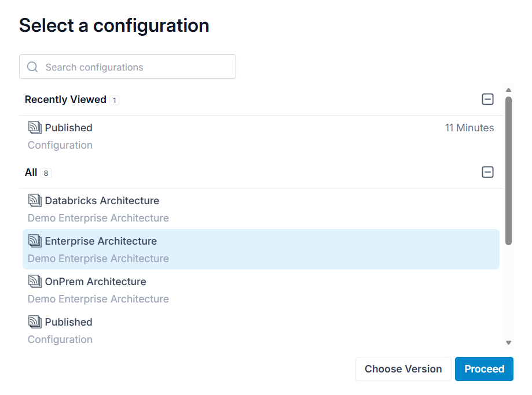
Task: Select the OnPrem Architecture configuration
Action: pos(261,290)
